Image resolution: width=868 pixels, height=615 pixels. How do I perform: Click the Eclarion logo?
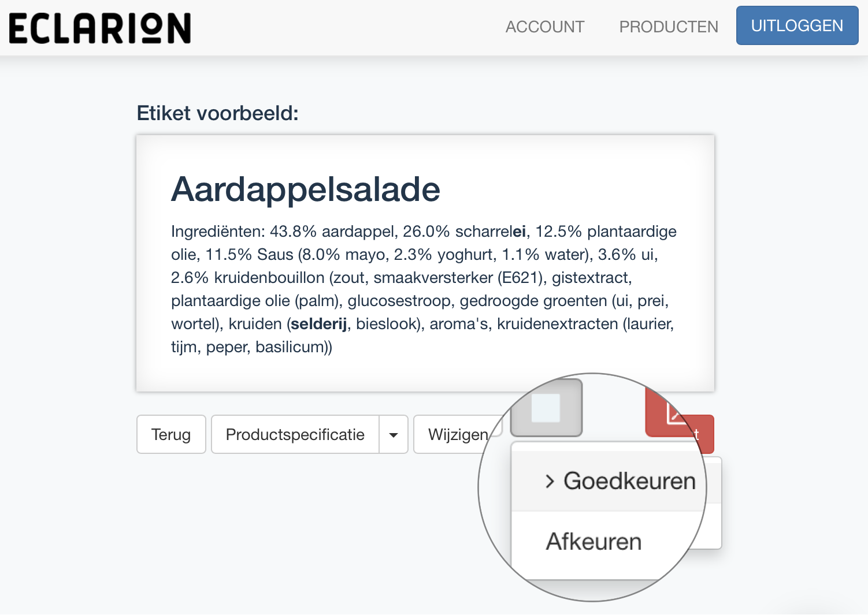point(99,28)
